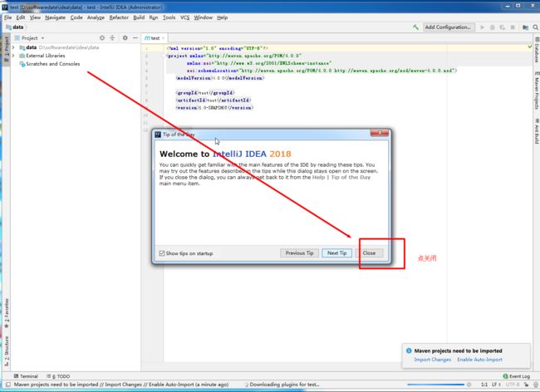Open the Ant Build tool window stripe

coord(537,131)
